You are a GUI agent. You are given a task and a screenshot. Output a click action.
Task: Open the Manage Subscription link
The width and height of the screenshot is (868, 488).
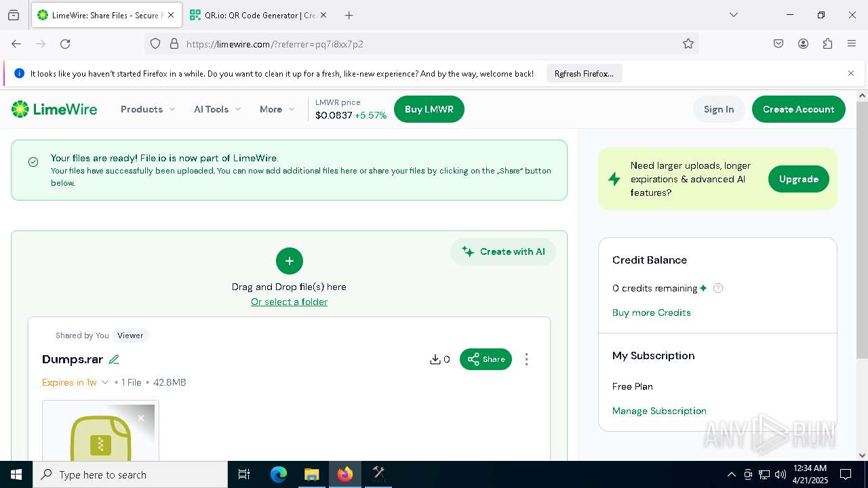[x=659, y=411]
